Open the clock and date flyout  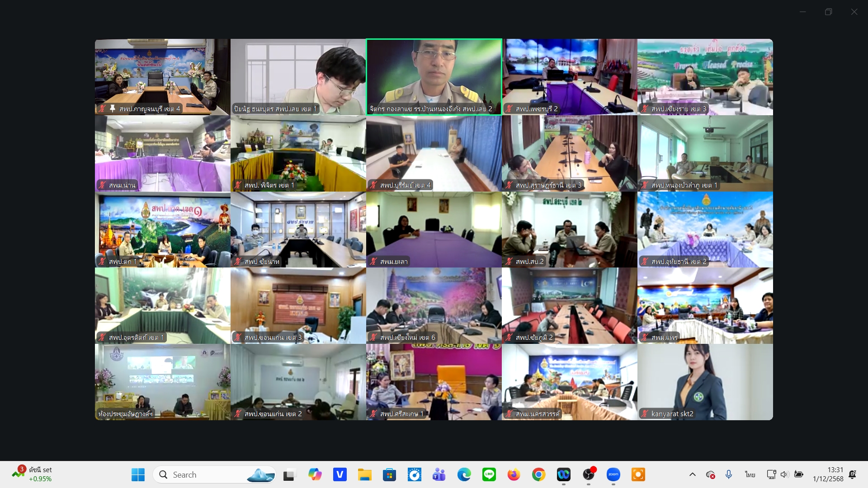828,474
